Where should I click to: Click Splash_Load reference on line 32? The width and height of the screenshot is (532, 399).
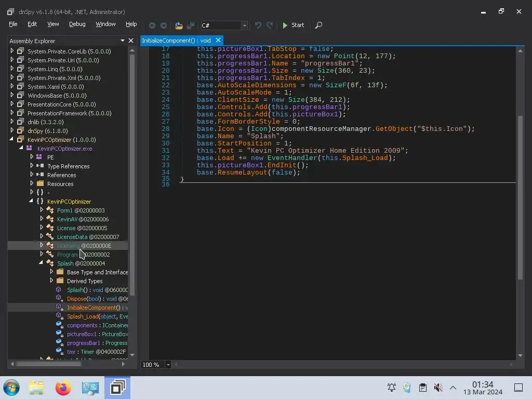(x=365, y=158)
